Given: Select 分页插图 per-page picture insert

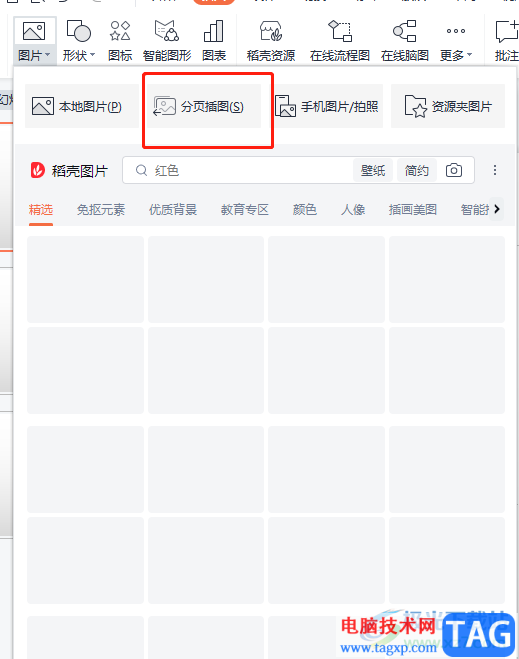Looking at the screenshot, I should [x=204, y=106].
